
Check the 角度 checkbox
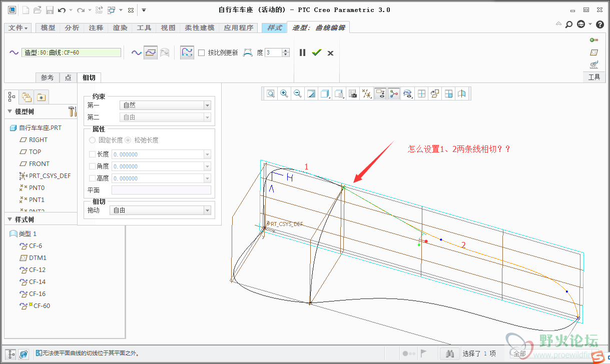click(x=92, y=166)
